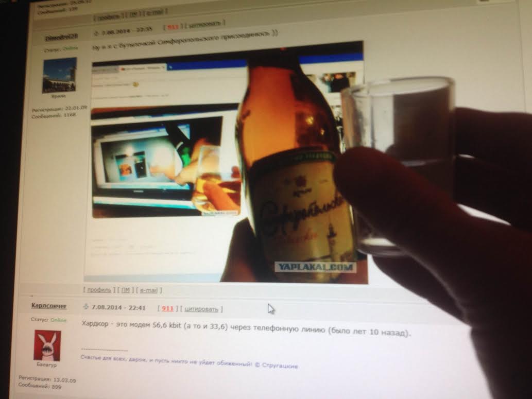Image resolution: width=532 pixels, height=399 pixels.
Task: Click the red 911 link in Карлсончег's post
Action: coord(167,308)
